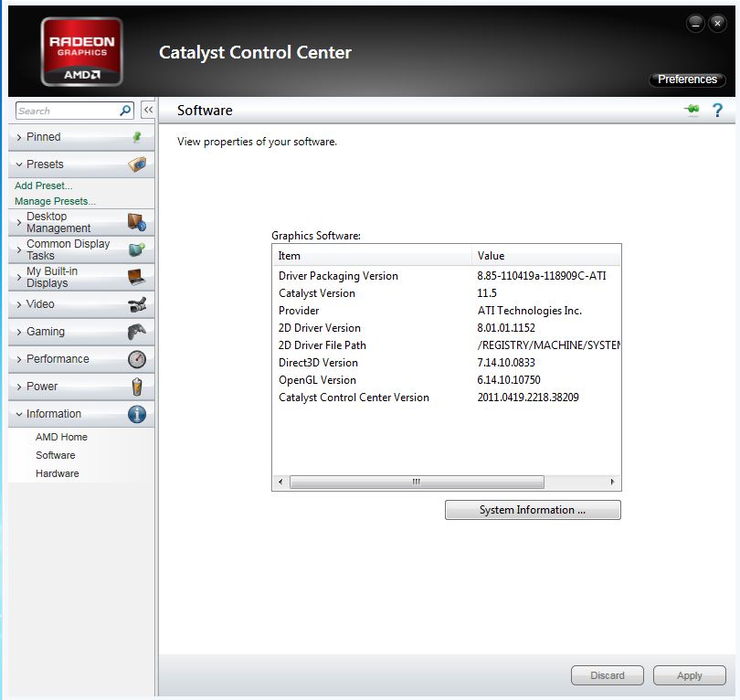Image resolution: width=740 pixels, height=700 pixels.
Task: Select Software under Information
Action: tap(55, 455)
